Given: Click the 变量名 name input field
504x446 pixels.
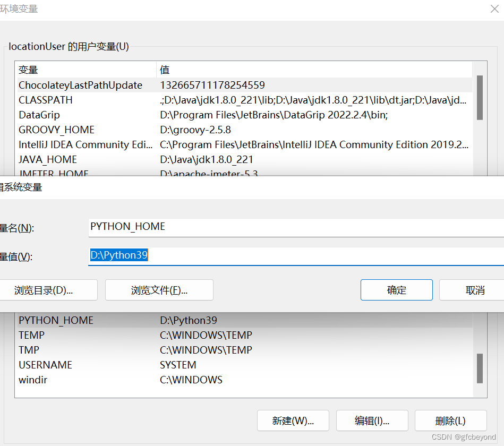Looking at the screenshot, I should (x=239, y=227).
